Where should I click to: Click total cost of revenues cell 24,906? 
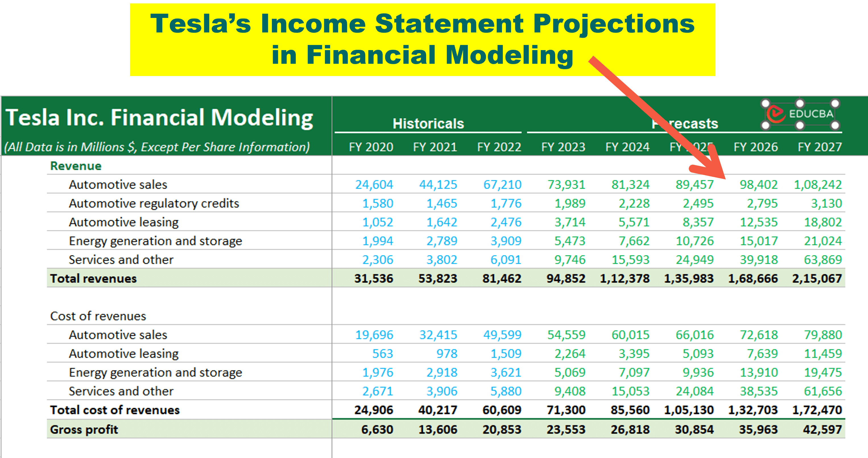click(x=374, y=410)
